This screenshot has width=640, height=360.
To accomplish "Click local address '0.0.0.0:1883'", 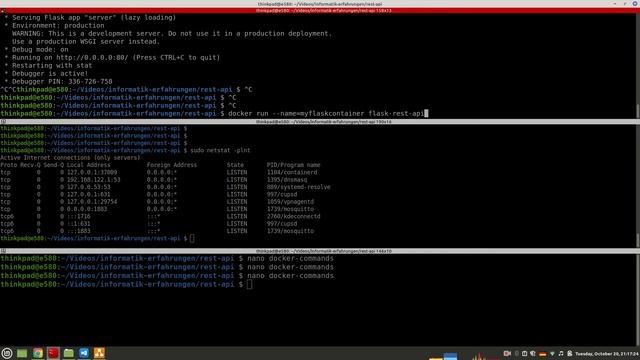I will [x=87, y=209].
